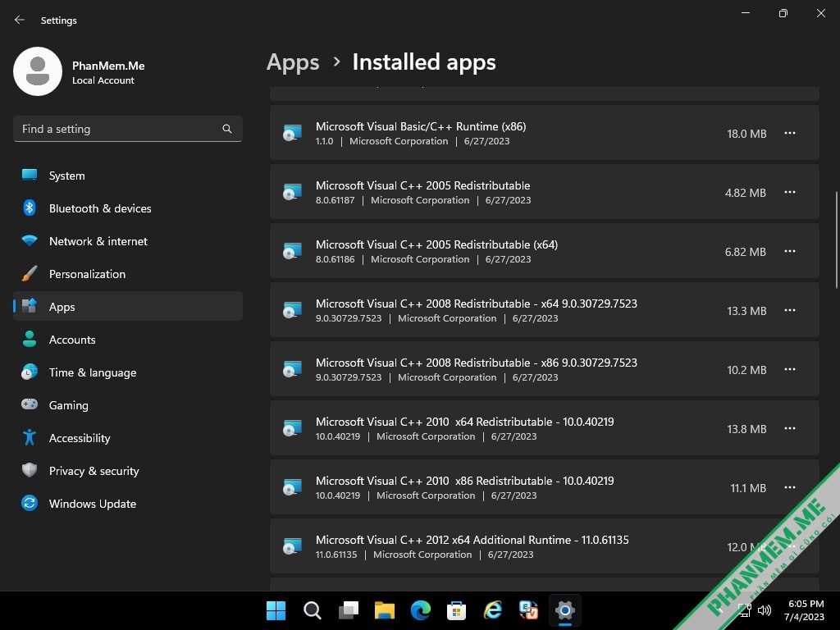Viewport: 840px width, 630px height.
Task: Click the search magnifier in Find a setting
Action: (227, 129)
